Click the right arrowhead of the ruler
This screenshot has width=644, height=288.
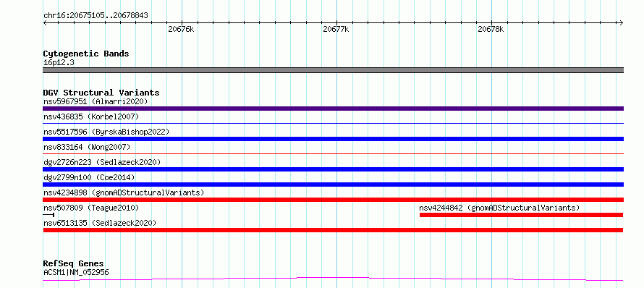tap(621, 23)
